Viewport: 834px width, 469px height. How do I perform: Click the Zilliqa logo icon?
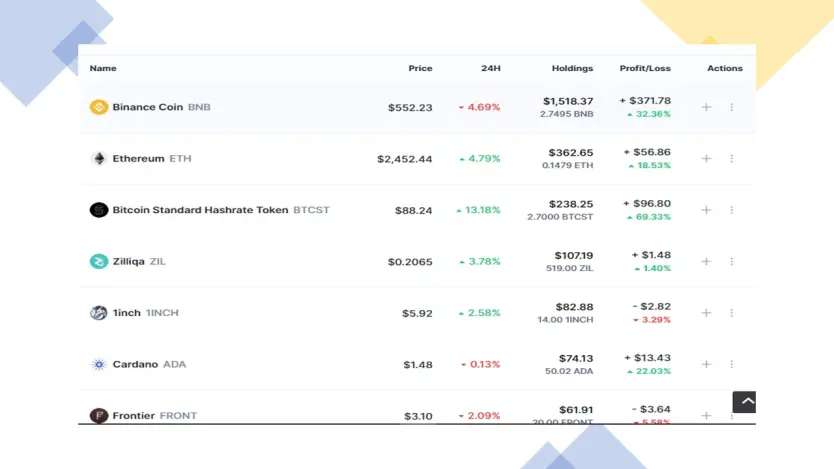[98, 261]
